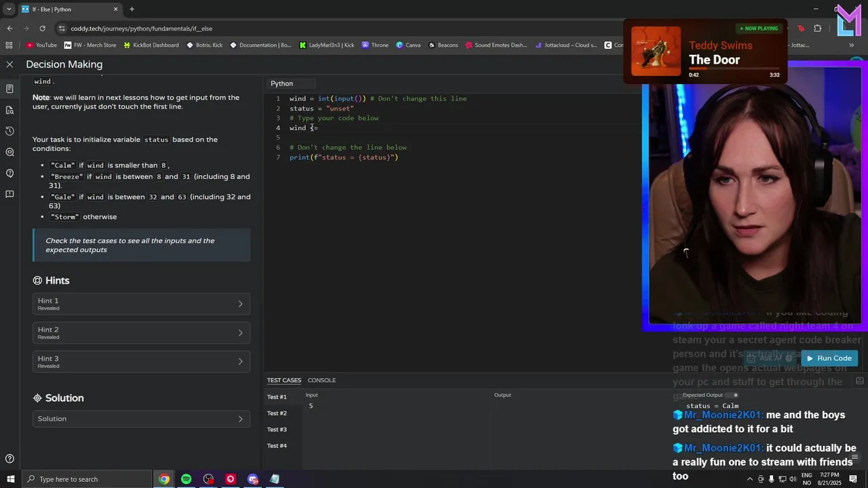
Task: Open the Windows Start menu
Action: click(10, 479)
